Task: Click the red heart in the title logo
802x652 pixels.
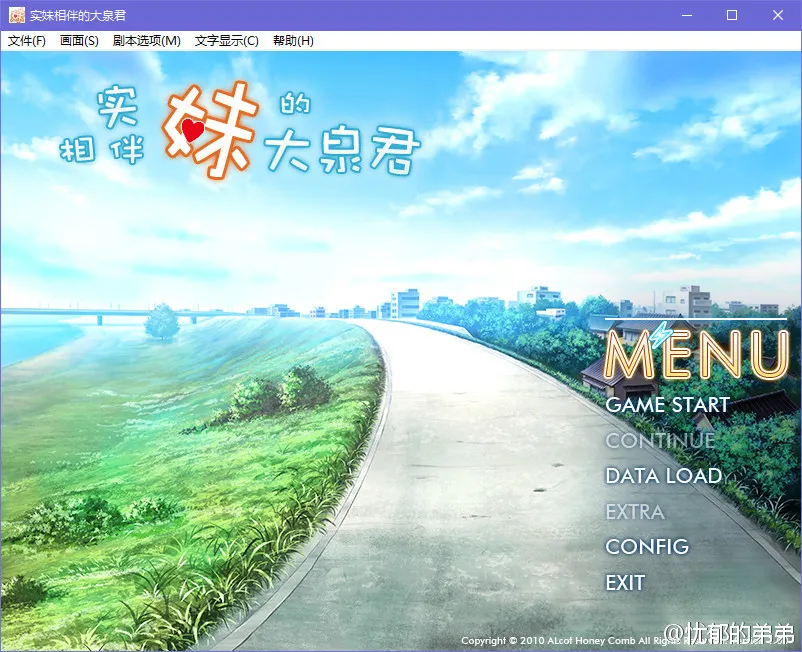Action: click(193, 130)
